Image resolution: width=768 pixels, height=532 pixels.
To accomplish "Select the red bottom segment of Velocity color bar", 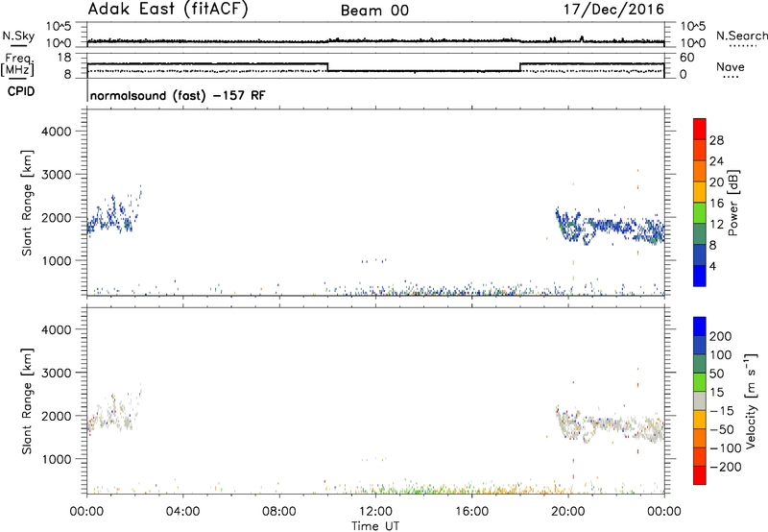I will (700, 475).
